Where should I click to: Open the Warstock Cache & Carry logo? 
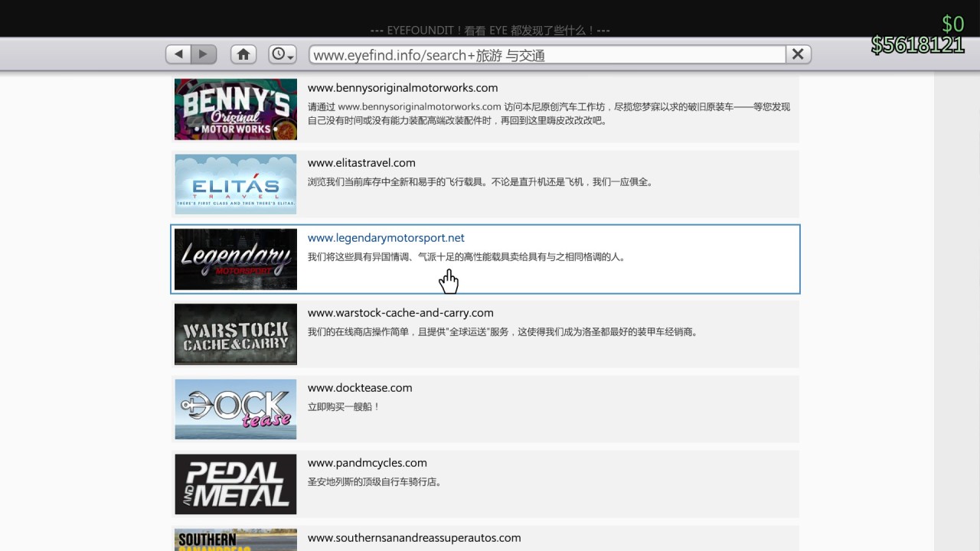pos(236,334)
